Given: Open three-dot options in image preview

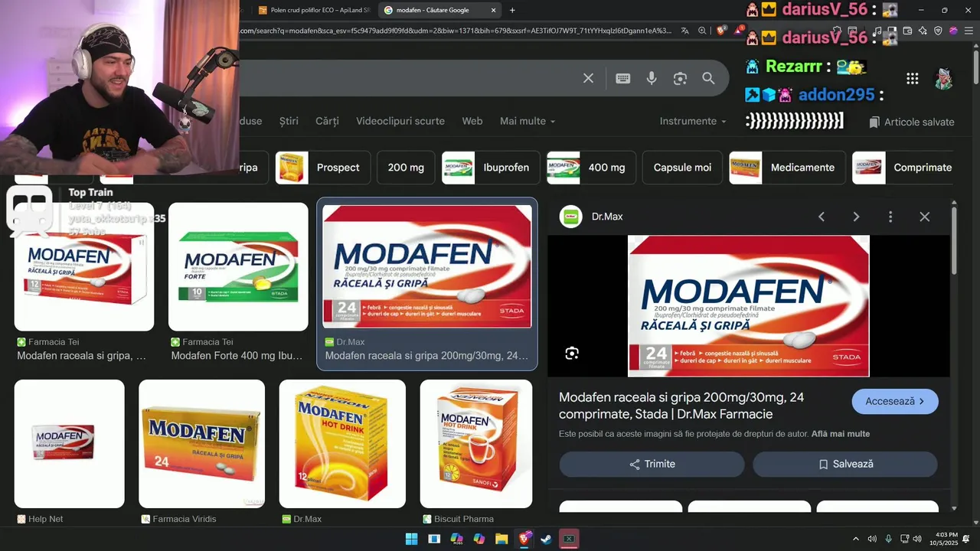Looking at the screenshot, I should 890,217.
